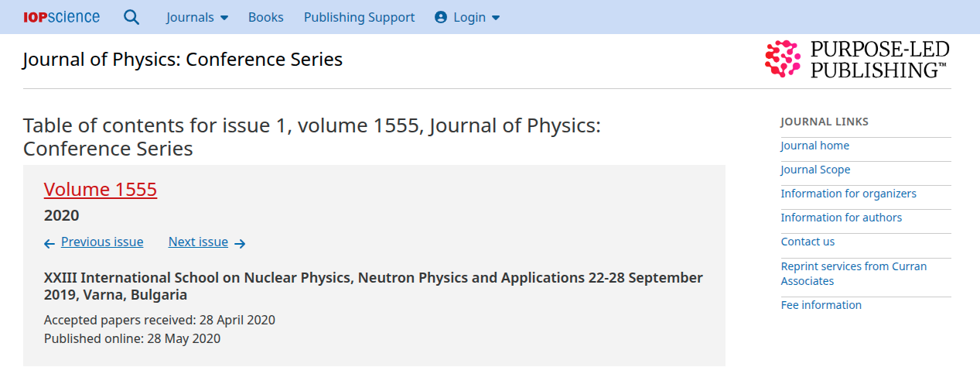980x391 pixels.
Task: Open Reprint services from Curran Associates
Action: pos(853,273)
